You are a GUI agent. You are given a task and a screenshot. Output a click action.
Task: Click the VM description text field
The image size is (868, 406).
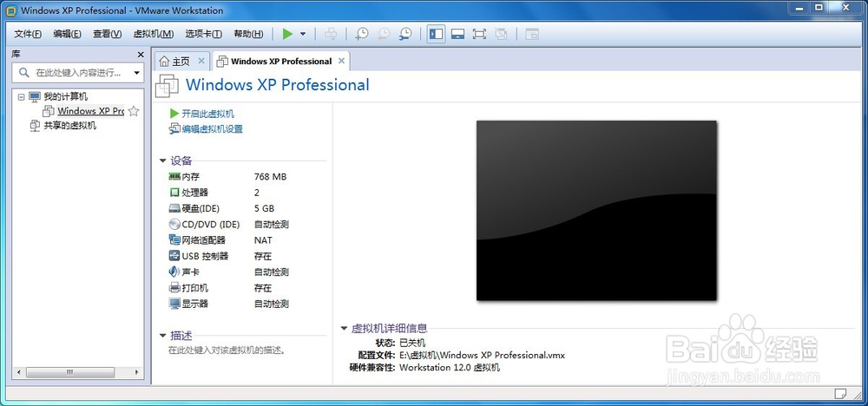(227, 350)
